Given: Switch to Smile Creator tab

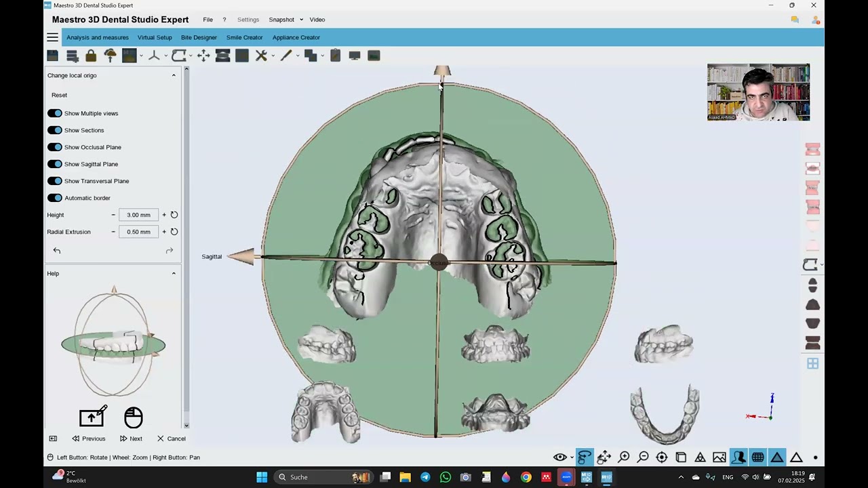Looking at the screenshot, I should pyautogui.click(x=244, y=37).
